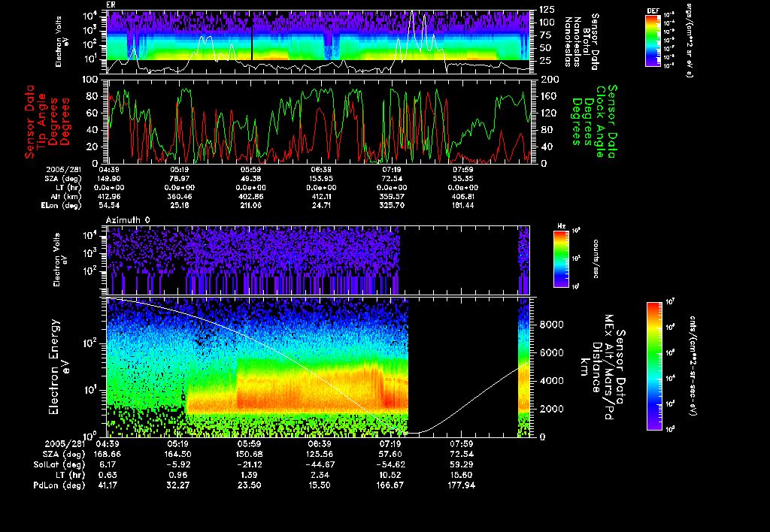Click LT value 0.63
The width and height of the screenshot is (770, 532).
point(108,475)
